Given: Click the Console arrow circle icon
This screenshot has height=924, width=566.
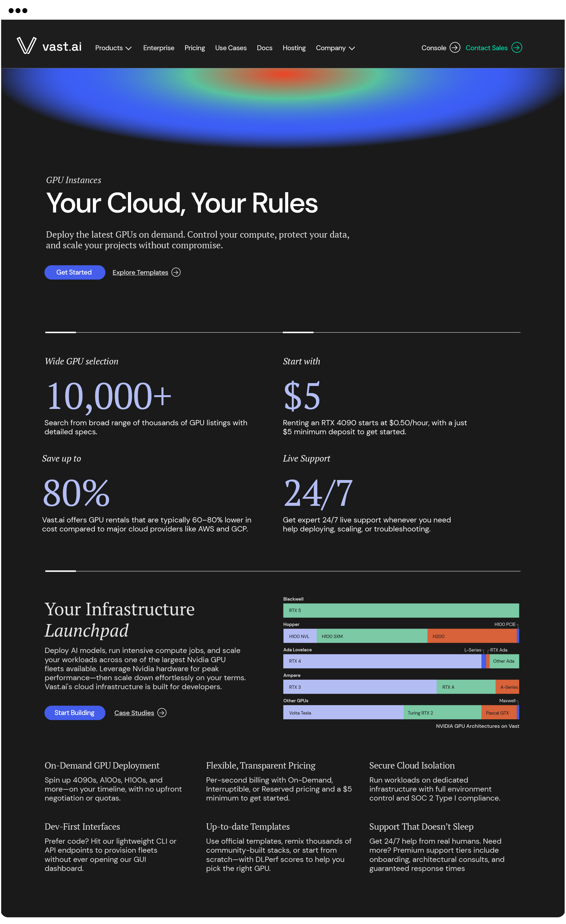Looking at the screenshot, I should (455, 48).
